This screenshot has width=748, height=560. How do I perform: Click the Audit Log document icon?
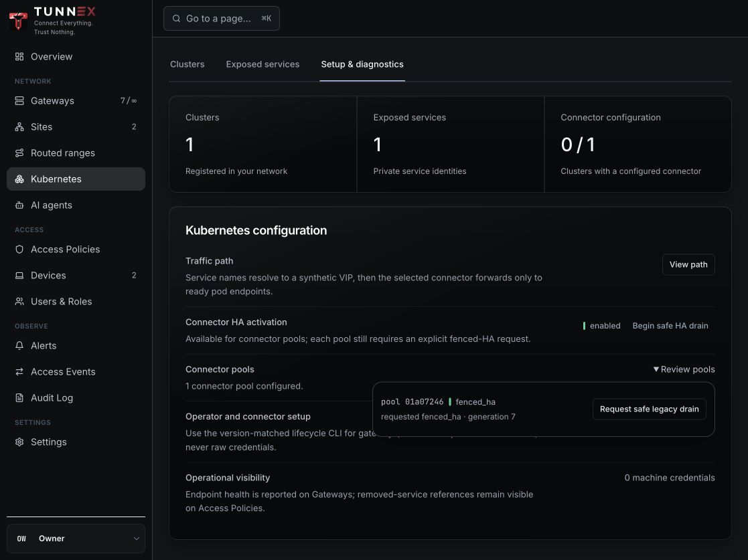point(19,398)
